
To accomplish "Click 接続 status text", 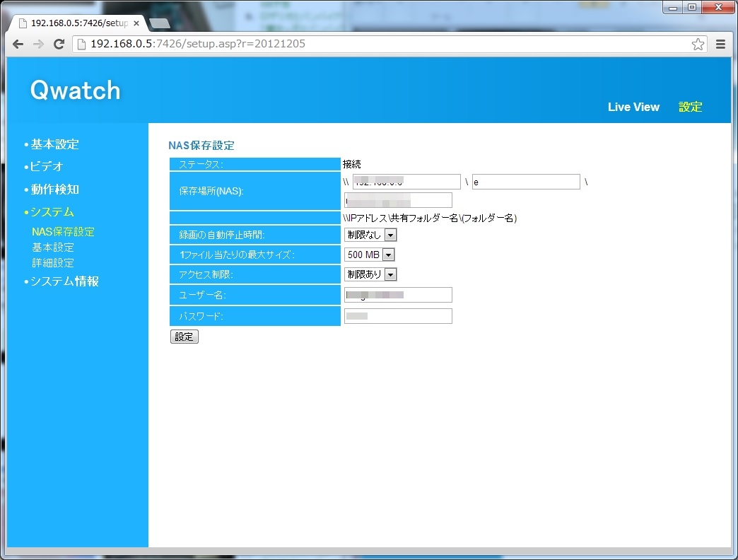I will click(x=351, y=164).
